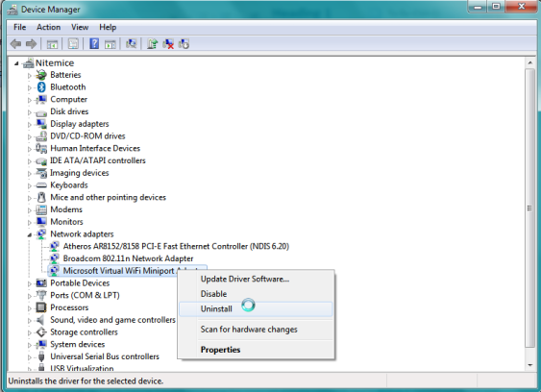Expand the Monitors category
The image size is (541, 392).
pos(30,223)
